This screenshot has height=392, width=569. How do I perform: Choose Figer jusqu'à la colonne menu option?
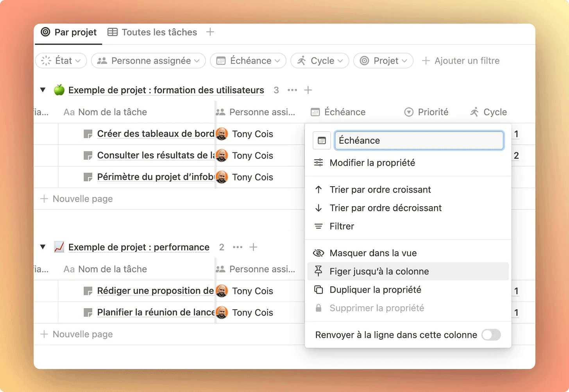coord(379,271)
